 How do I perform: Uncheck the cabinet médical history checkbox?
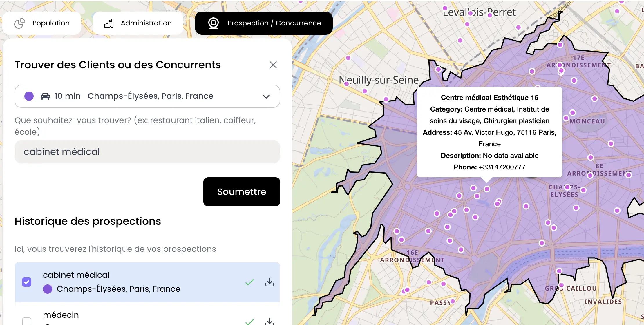pyautogui.click(x=27, y=282)
